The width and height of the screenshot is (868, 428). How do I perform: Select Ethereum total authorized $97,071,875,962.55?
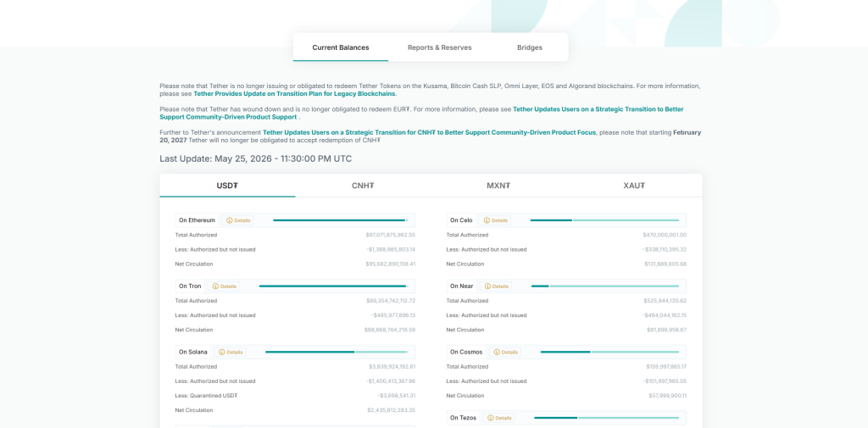(390, 236)
